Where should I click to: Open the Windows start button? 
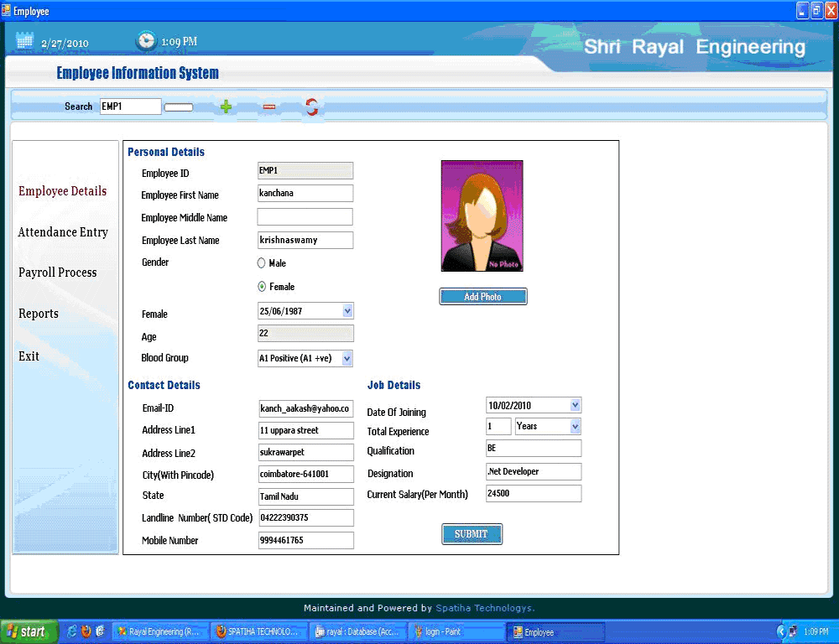click(x=29, y=631)
